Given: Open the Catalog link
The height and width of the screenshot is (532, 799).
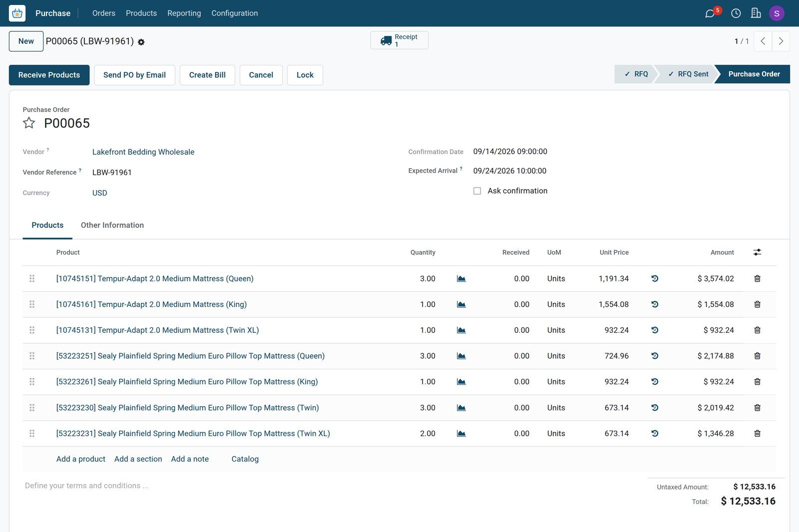Looking at the screenshot, I should point(245,459).
